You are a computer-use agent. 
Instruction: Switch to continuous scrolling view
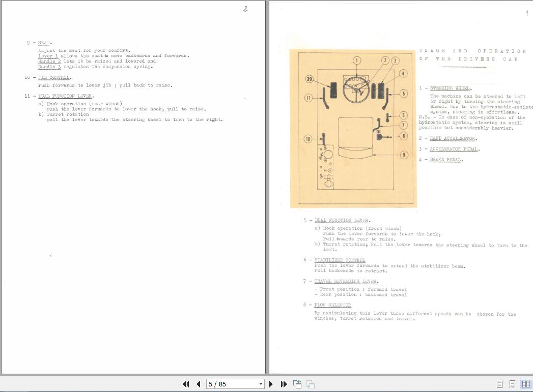(x=512, y=384)
